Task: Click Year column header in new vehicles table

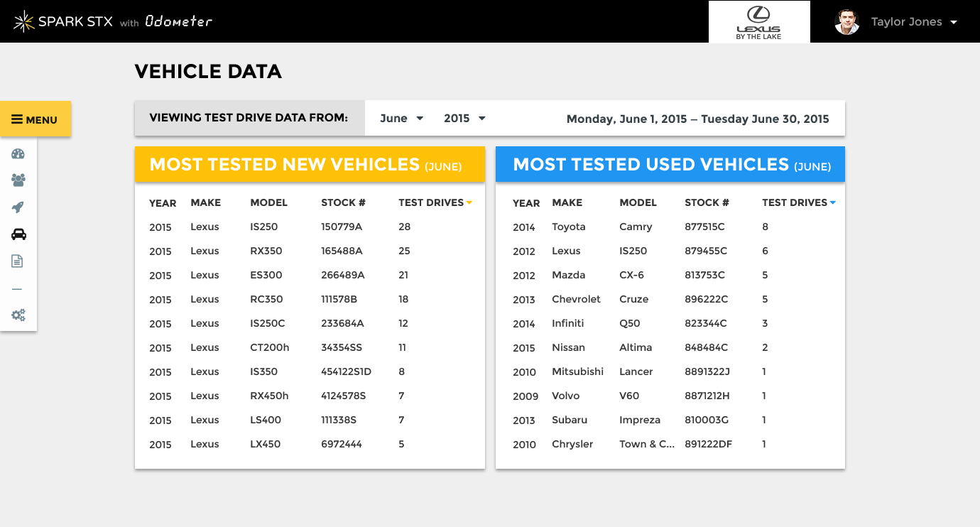Action: click(163, 203)
